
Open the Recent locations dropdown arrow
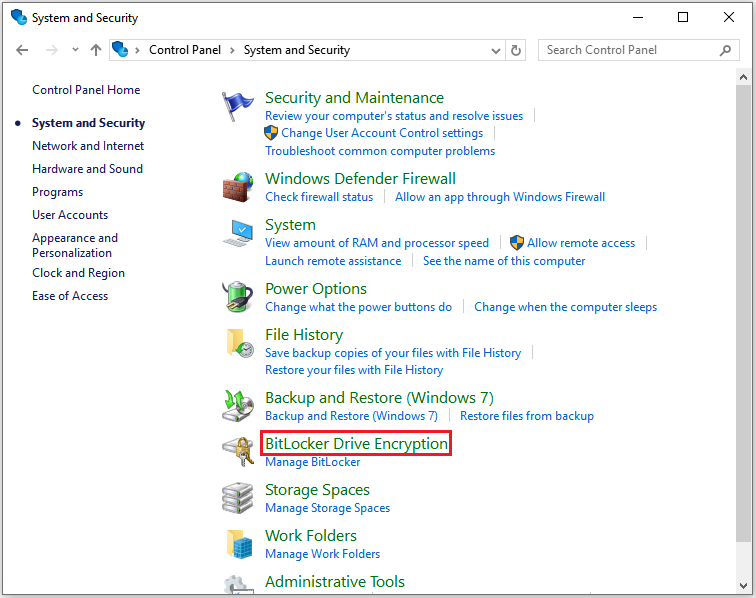(75, 50)
